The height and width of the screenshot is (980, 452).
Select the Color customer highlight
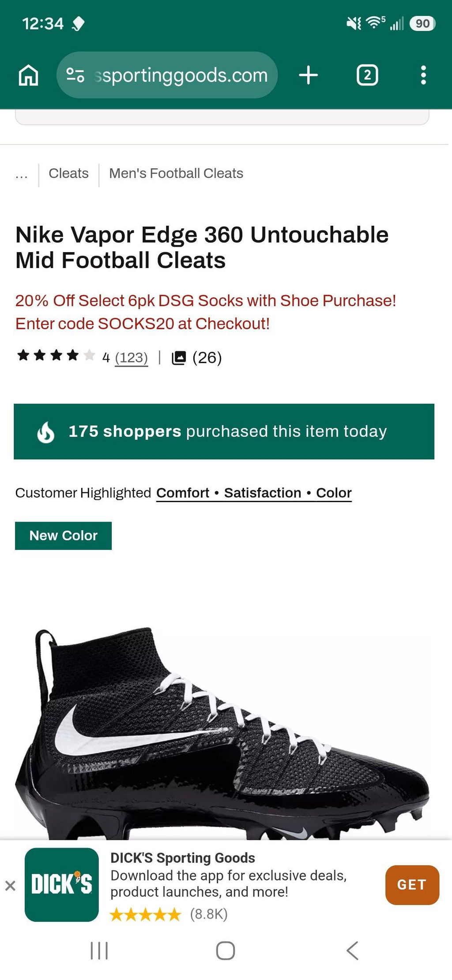334,493
